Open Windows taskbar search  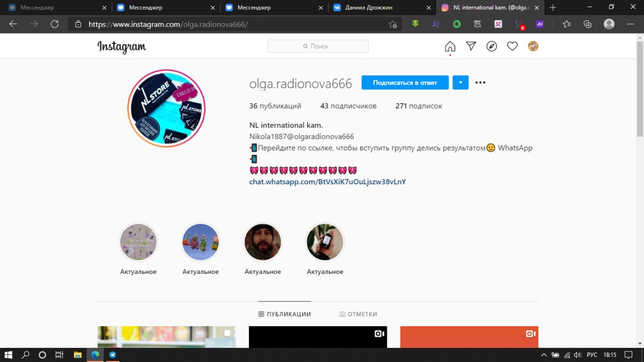click(26, 354)
